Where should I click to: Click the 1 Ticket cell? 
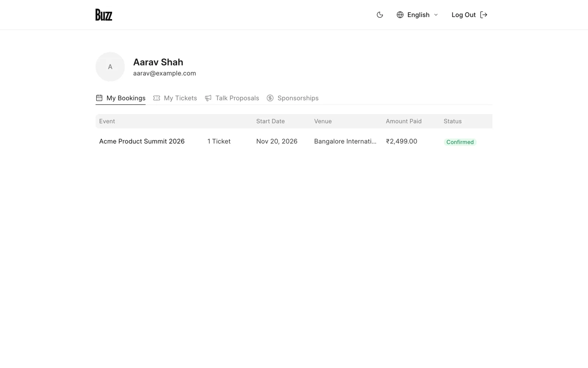(x=219, y=141)
